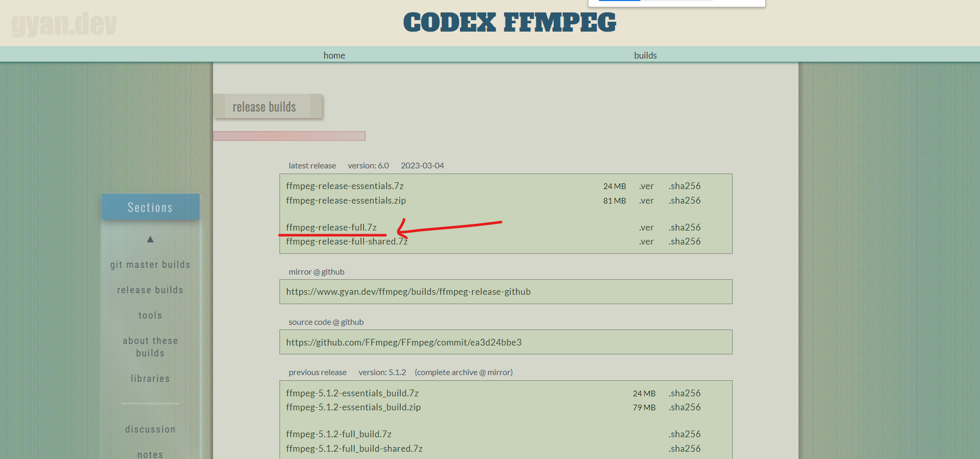Select the '79 MB' size text

(644, 407)
